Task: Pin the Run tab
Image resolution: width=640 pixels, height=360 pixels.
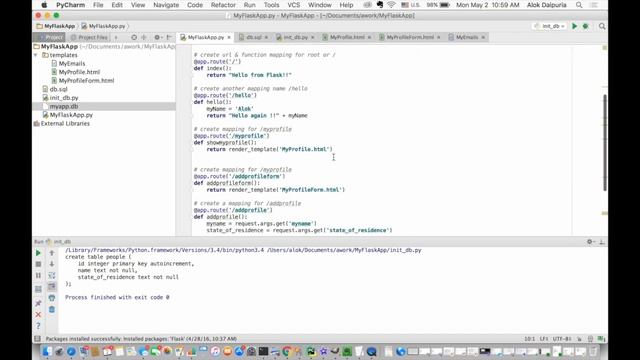Action: coord(38,303)
